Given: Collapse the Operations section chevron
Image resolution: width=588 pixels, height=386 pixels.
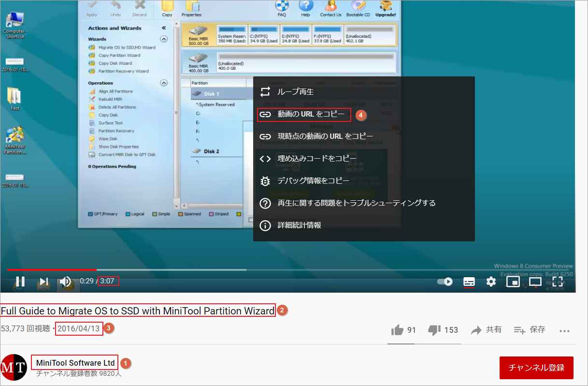Looking at the screenshot, I should [x=164, y=83].
